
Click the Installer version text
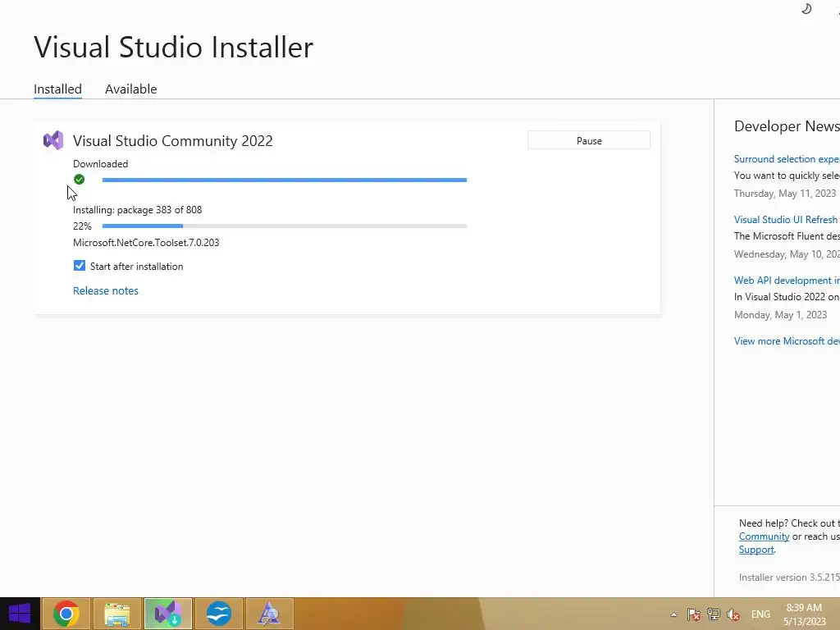pyautogui.click(x=789, y=577)
